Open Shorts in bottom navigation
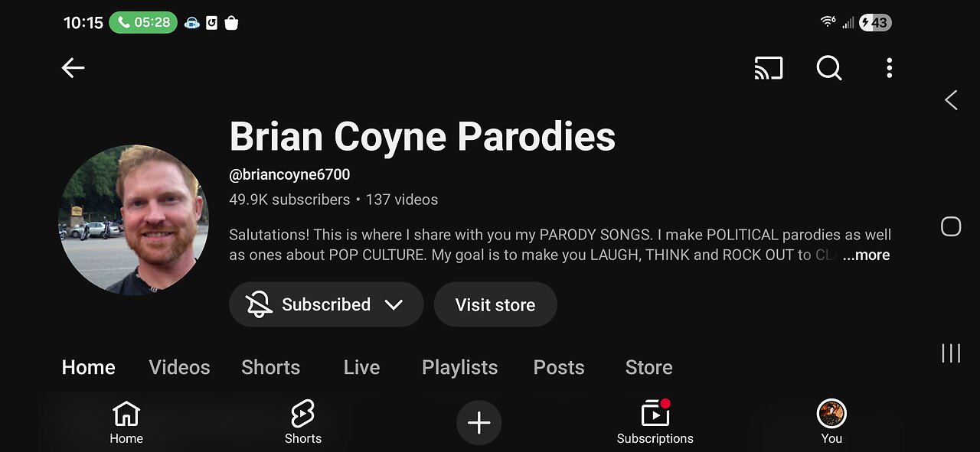This screenshot has width=980, height=452. (303, 423)
